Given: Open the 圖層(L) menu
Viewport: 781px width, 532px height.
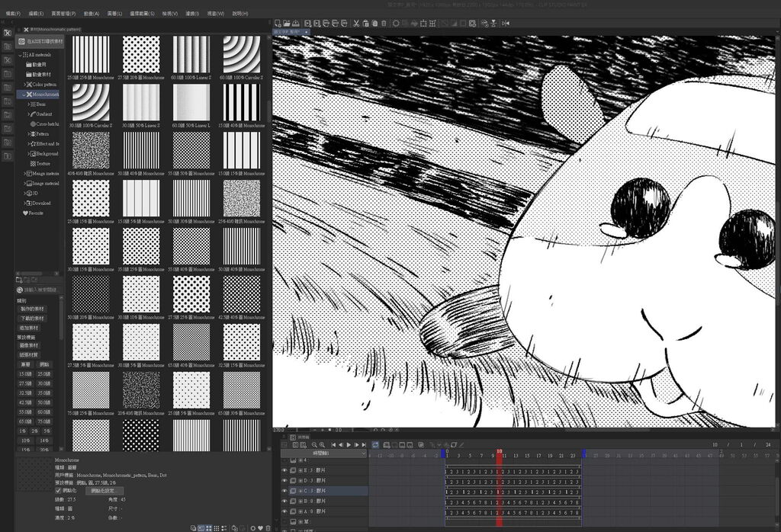Looking at the screenshot, I should click(x=114, y=14).
